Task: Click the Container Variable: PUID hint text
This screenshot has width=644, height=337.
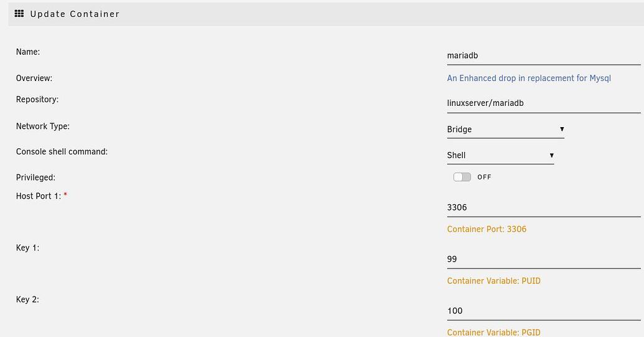Action: pos(493,281)
